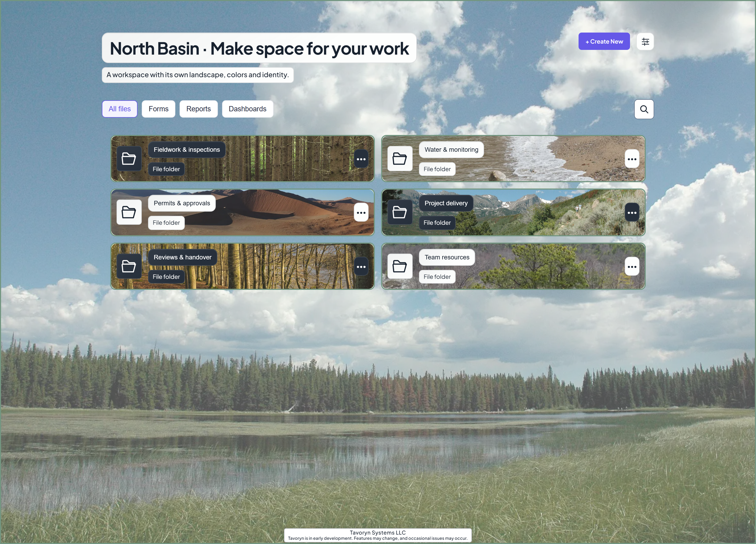The image size is (756, 544).
Task: Open the Permits & approvals folder title
Action: [x=182, y=203]
